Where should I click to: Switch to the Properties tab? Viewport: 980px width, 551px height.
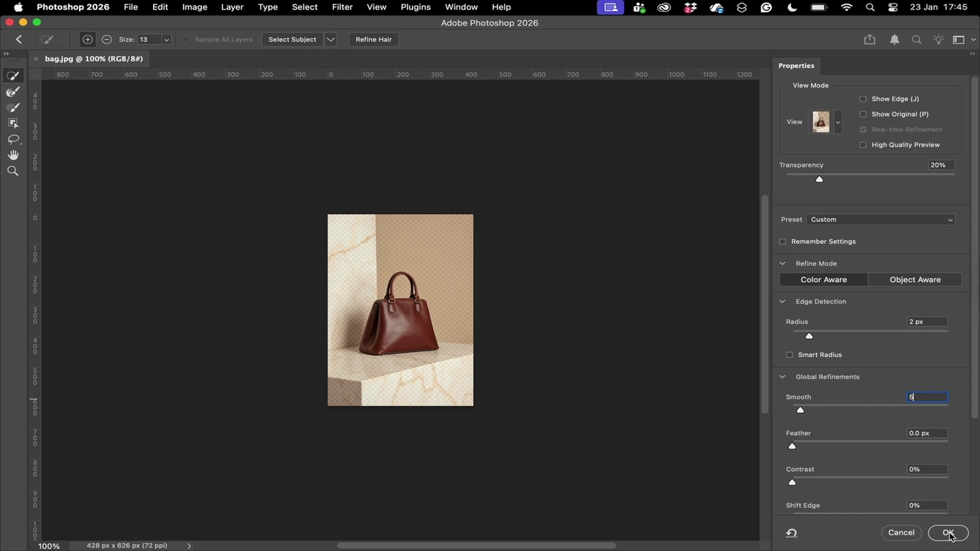tap(796, 65)
